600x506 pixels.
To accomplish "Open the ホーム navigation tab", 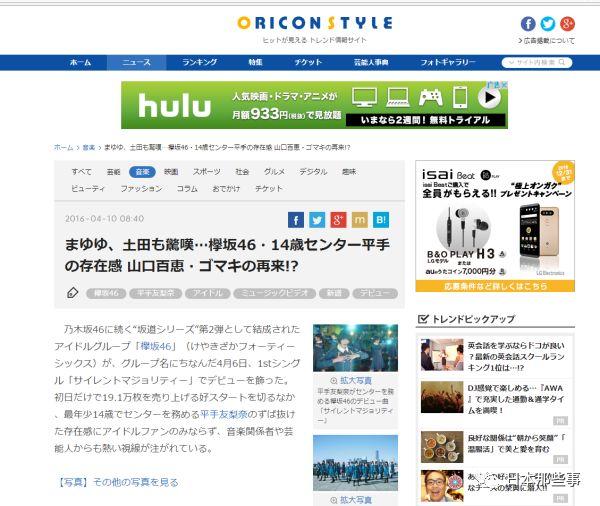I will 80,62.
